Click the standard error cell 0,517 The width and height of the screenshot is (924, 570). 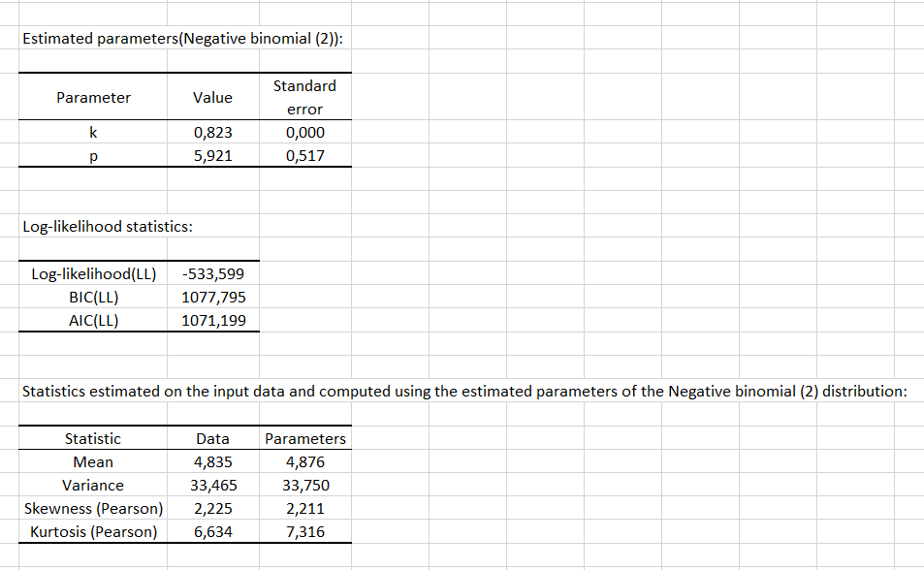(304, 156)
